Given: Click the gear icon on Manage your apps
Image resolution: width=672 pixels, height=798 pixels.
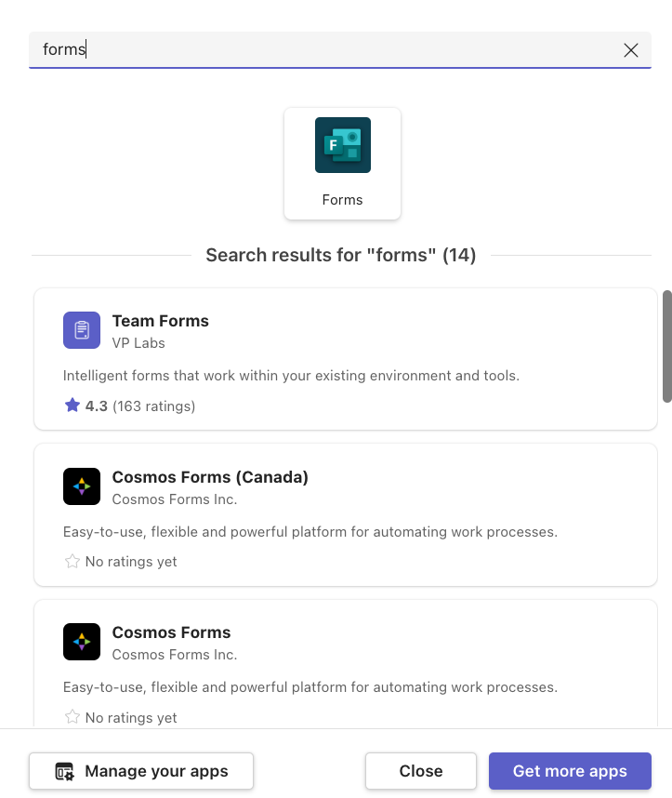Looking at the screenshot, I should coord(64,771).
